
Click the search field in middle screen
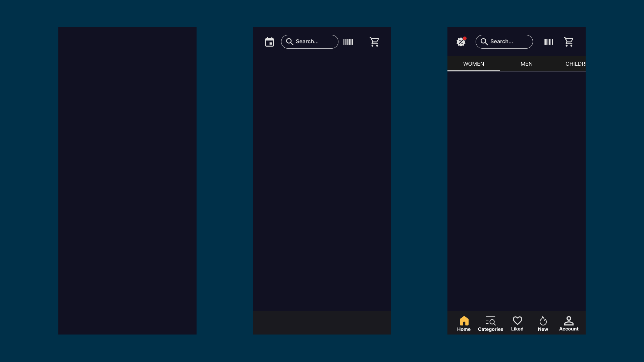coord(314,42)
